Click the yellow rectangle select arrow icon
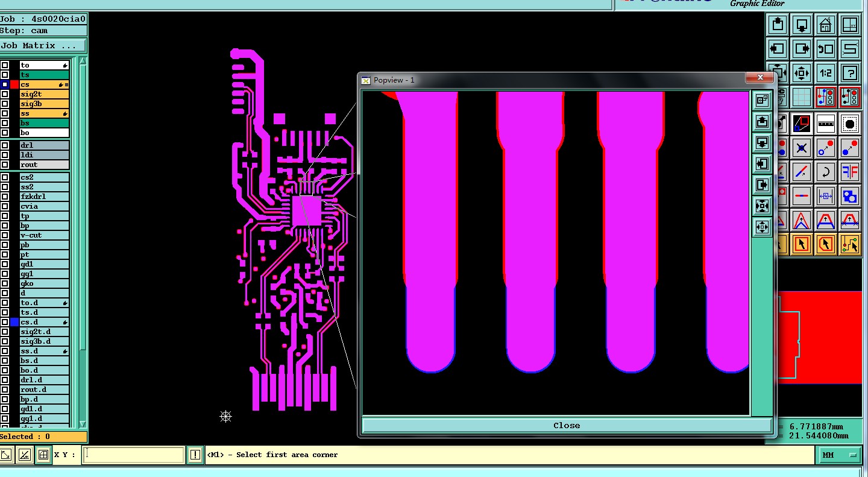The height and width of the screenshot is (477, 868). pos(802,244)
